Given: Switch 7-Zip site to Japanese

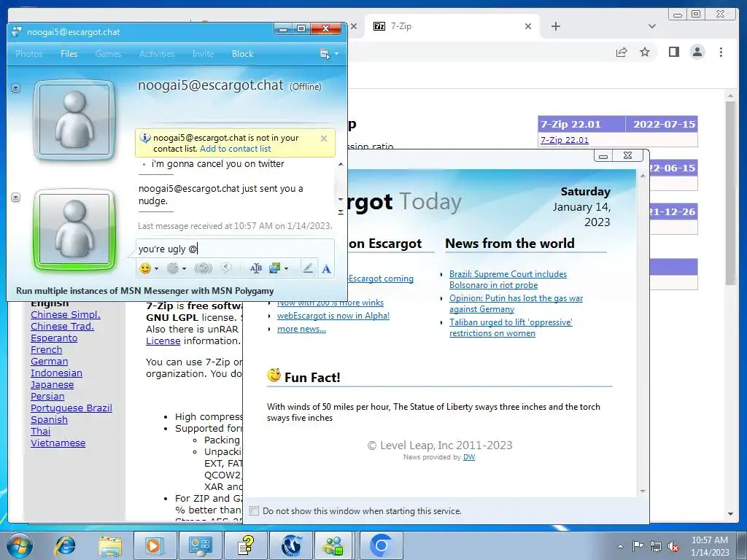Looking at the screenshot, I should pos(52,385).
